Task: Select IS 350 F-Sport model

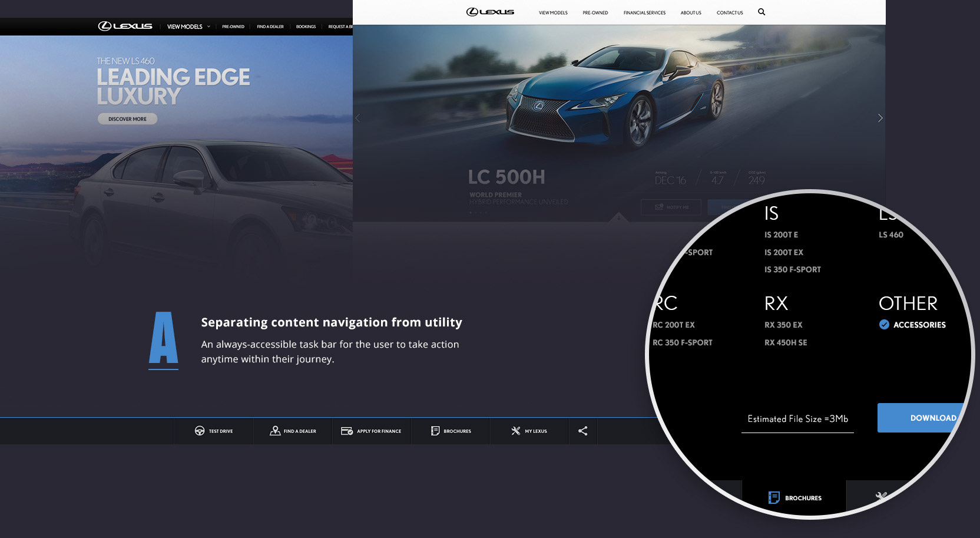Action: [792, 269]
